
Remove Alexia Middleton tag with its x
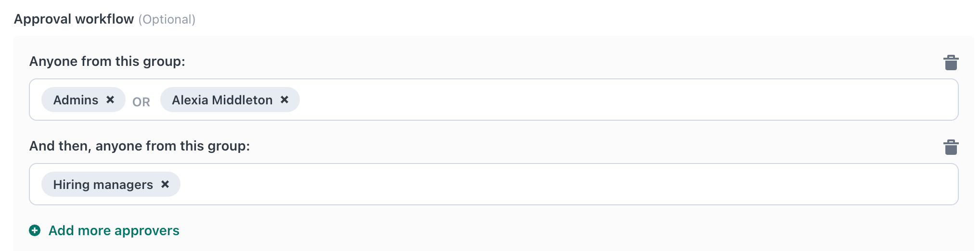tap(284, 100)
